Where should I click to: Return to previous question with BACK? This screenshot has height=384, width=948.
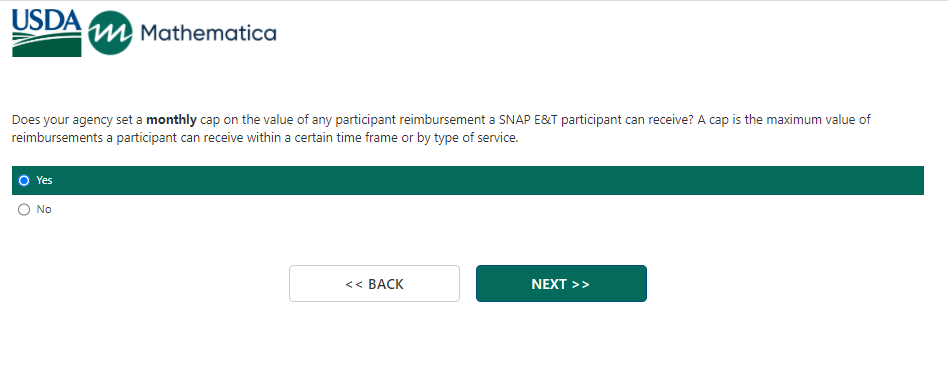click(x=374, y=284)
